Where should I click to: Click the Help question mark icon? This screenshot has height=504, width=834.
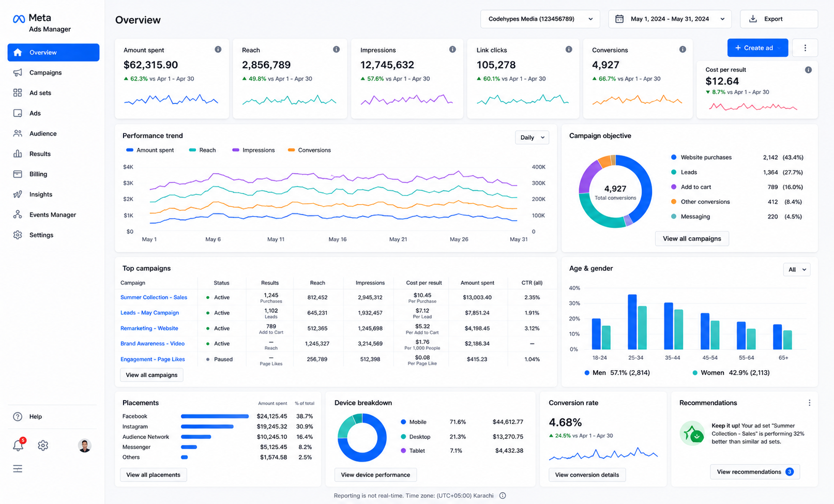[x=18, y=417]
